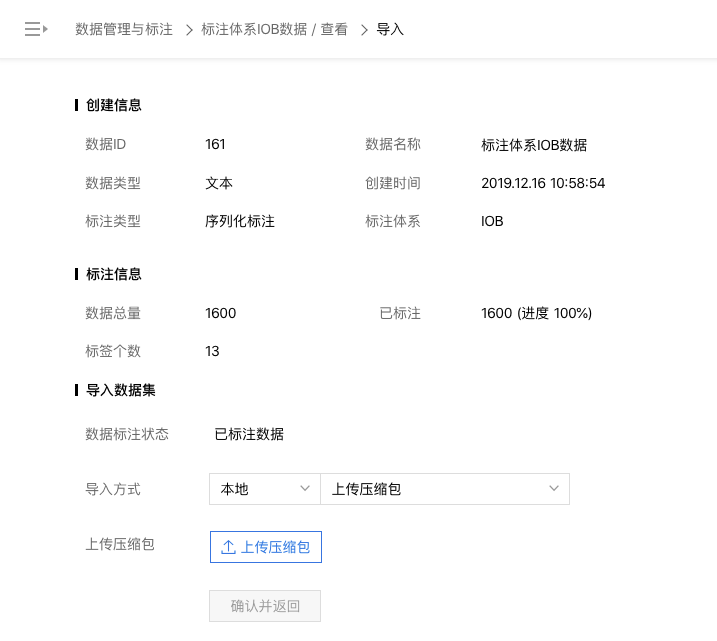Click the 1600 (进度 100%) progress text
This screenshot has width=717, height=641.
coord(536,313)
